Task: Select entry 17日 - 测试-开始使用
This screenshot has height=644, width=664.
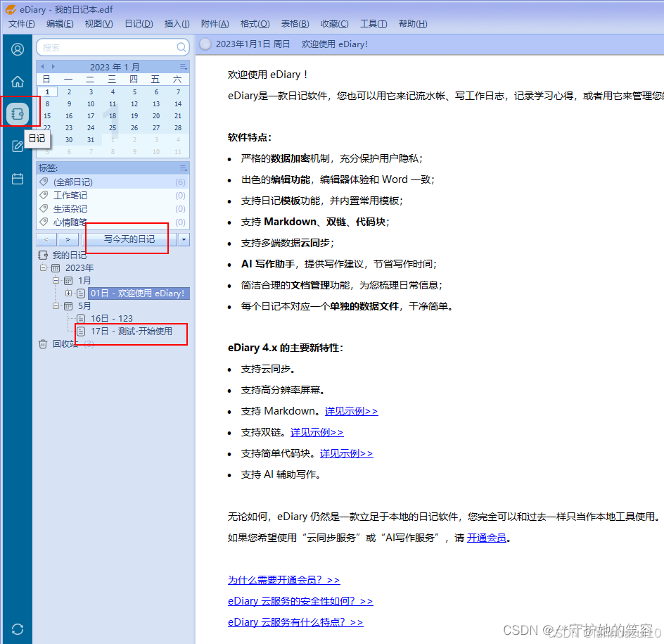Action: 132,331
